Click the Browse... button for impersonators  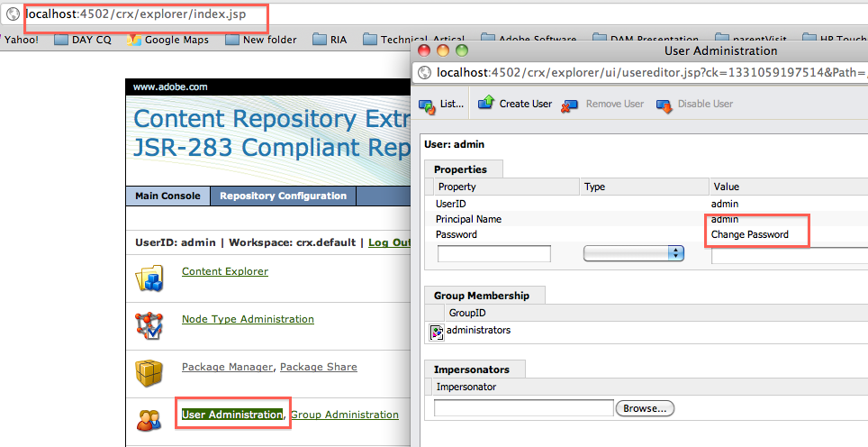645,408
